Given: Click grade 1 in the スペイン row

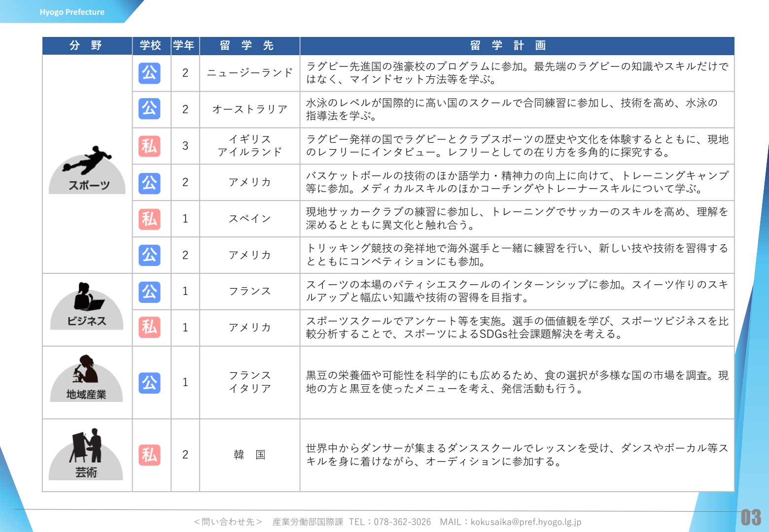Looking at the screenshot, I should click(x=185, y=219).
